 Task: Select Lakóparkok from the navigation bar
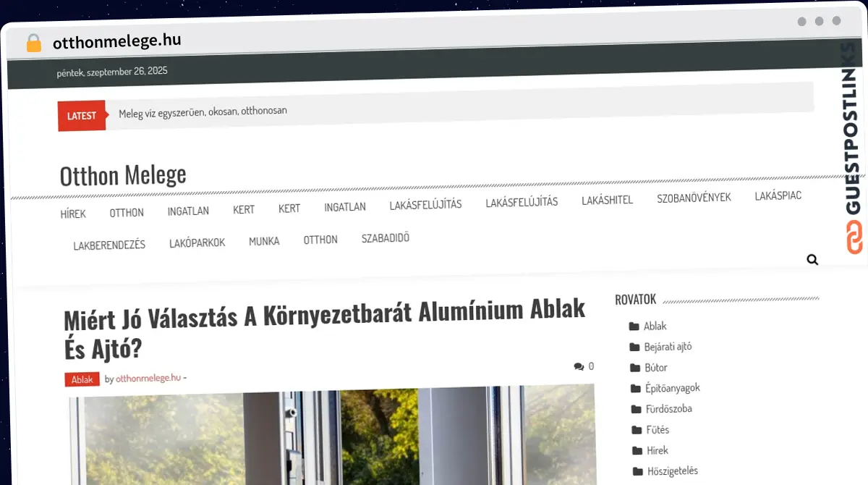coord(197,243)
